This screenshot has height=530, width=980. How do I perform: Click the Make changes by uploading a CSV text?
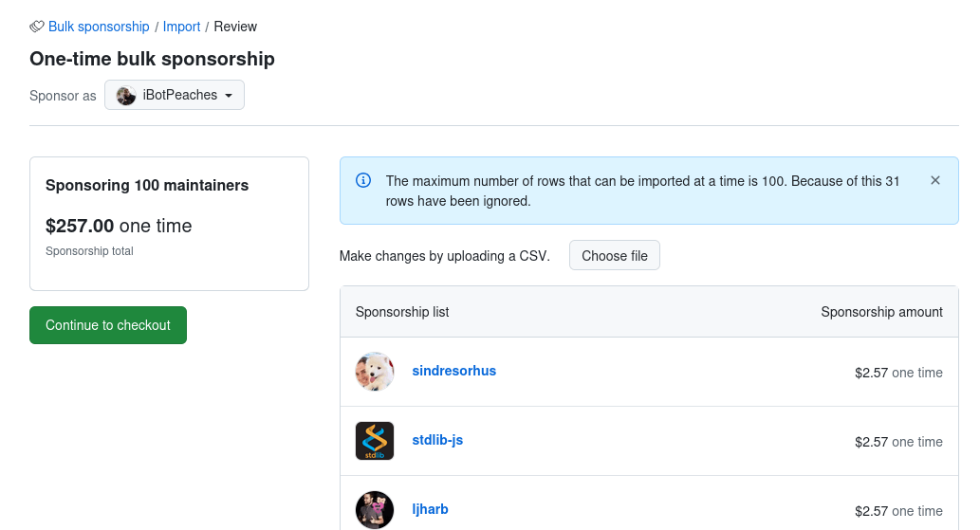tap(444, 256)
